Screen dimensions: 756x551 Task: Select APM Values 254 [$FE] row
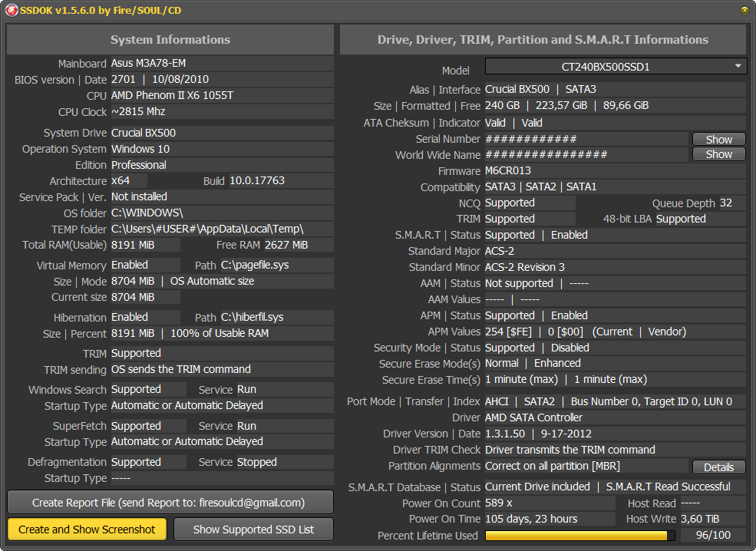pos(616,332)
